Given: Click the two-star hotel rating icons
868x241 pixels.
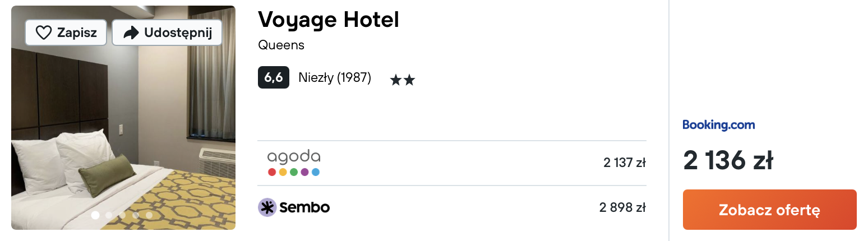Looking at the screenshot, I should pos(402,80).
